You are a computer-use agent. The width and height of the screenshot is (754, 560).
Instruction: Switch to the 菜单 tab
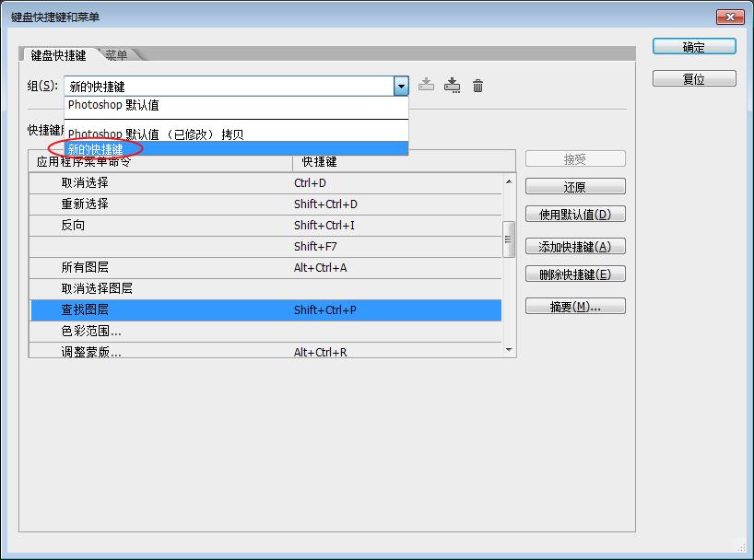pyautogui.click(x=116, y=54)
